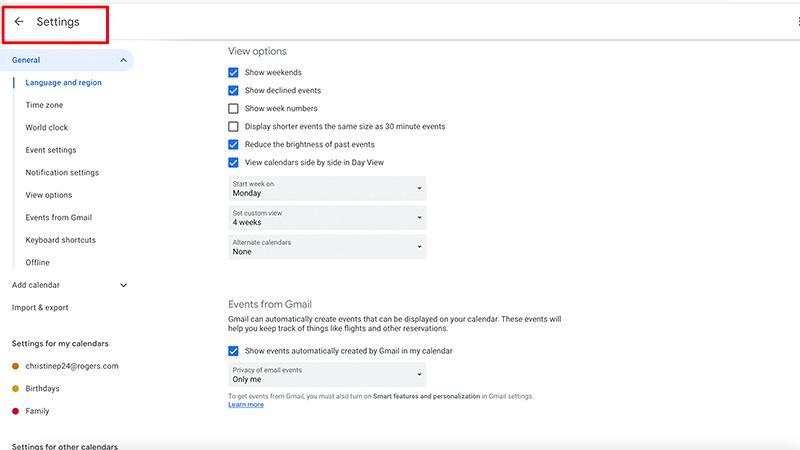Open Keyboard shortcuts settings

pyautogui.click(x=61, y=240)
